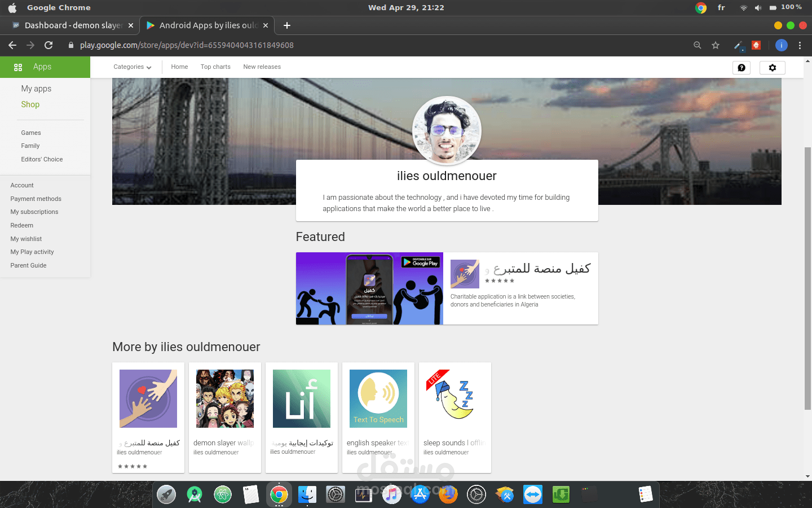Open the أنا affirmations app card

pyautogui.click(x=302, y=418)
